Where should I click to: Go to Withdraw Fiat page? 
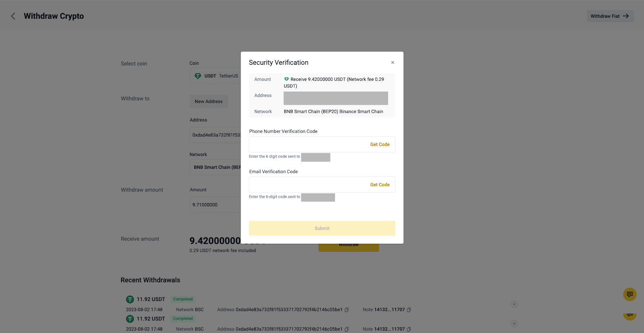610,16
